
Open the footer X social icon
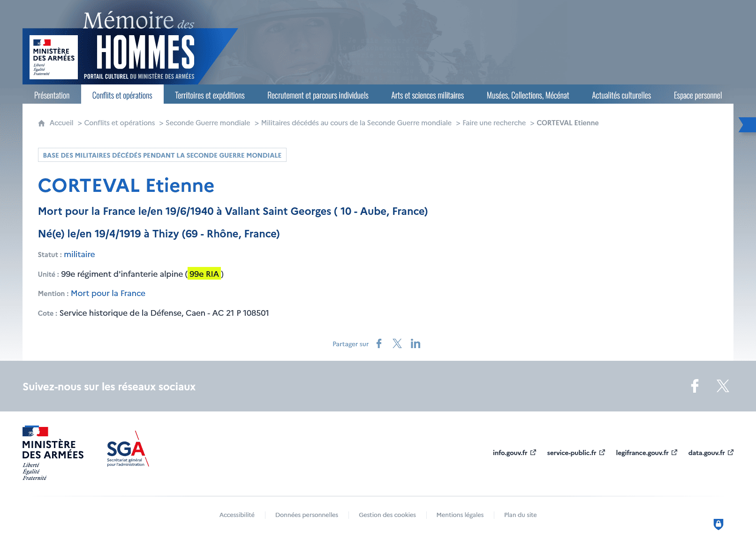tap(723, 386)
